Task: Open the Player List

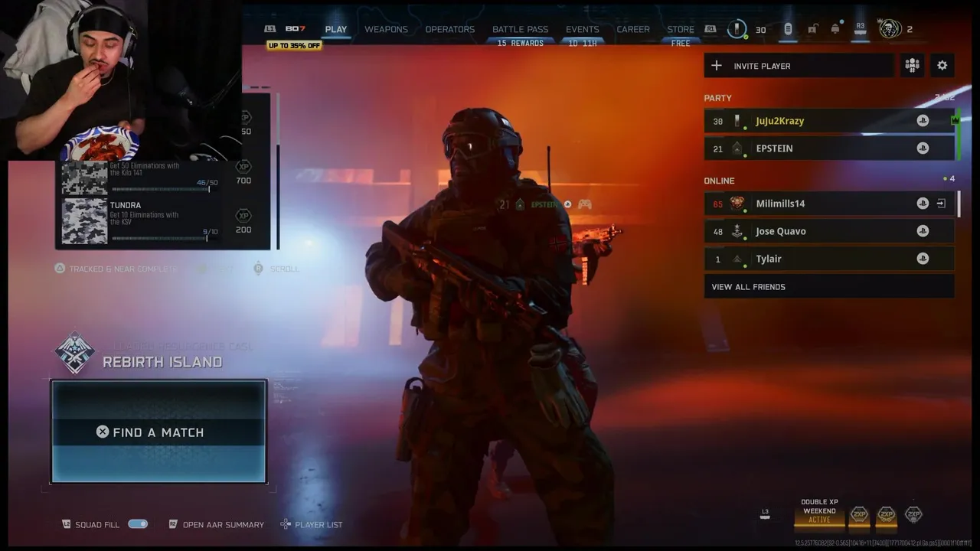Action: tap(312, 524)
